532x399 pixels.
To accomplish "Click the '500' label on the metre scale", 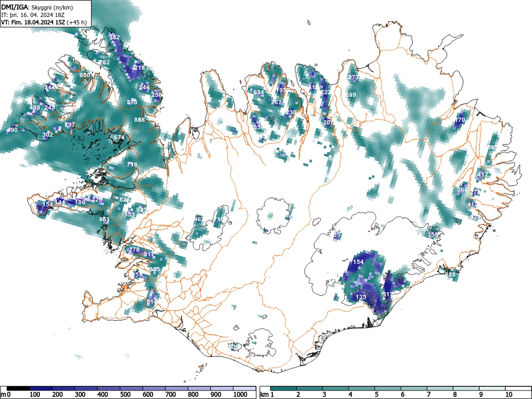I will tap(125, 394).
